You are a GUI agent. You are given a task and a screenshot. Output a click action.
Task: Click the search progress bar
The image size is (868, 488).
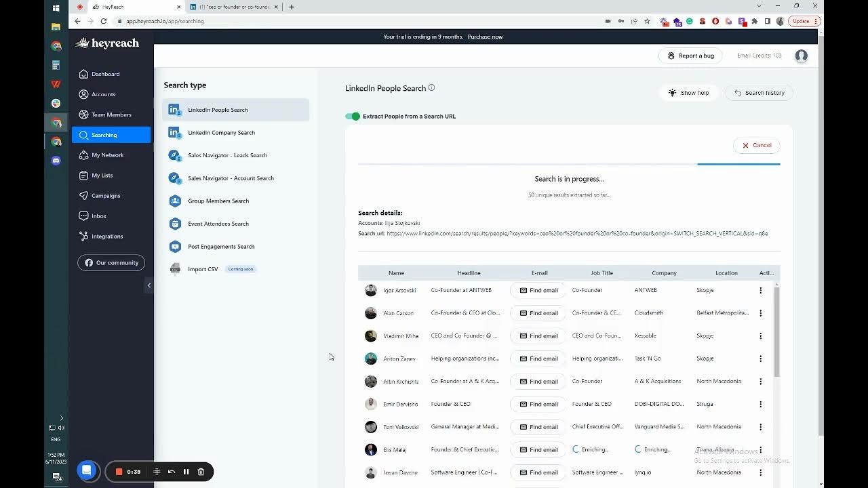[569, 164]
